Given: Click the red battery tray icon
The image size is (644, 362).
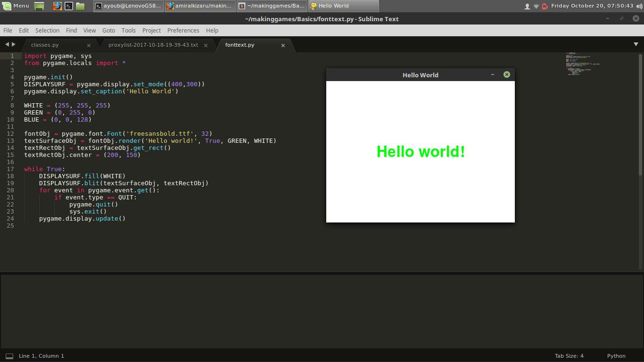Looking at the screenshot, I should 545,6.
